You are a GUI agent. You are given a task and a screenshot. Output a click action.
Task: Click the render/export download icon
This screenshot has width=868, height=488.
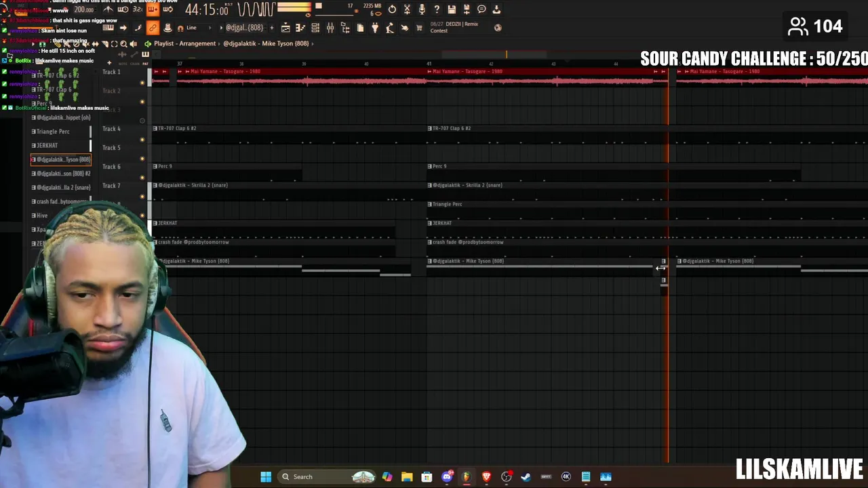click(x=496, y=9)
